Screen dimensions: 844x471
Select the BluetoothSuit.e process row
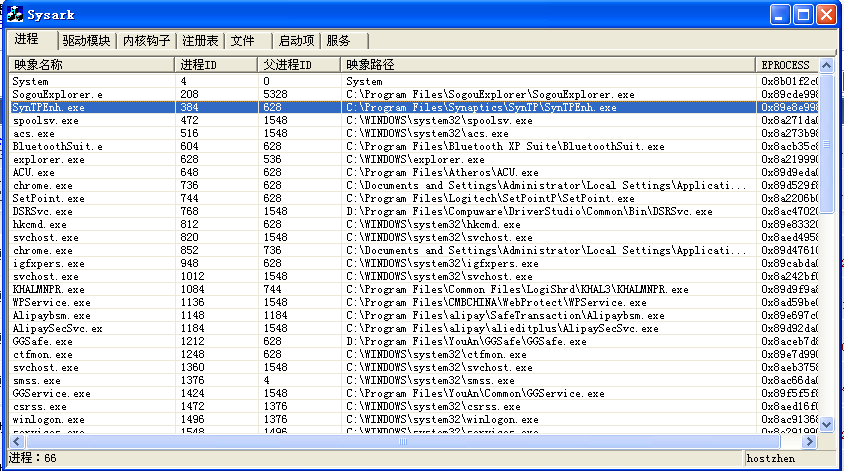414,146
